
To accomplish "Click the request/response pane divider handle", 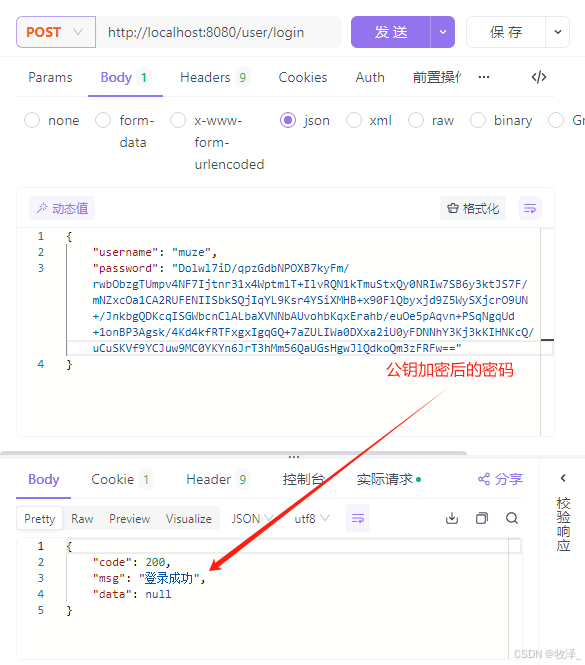I will tap(294, 457).
